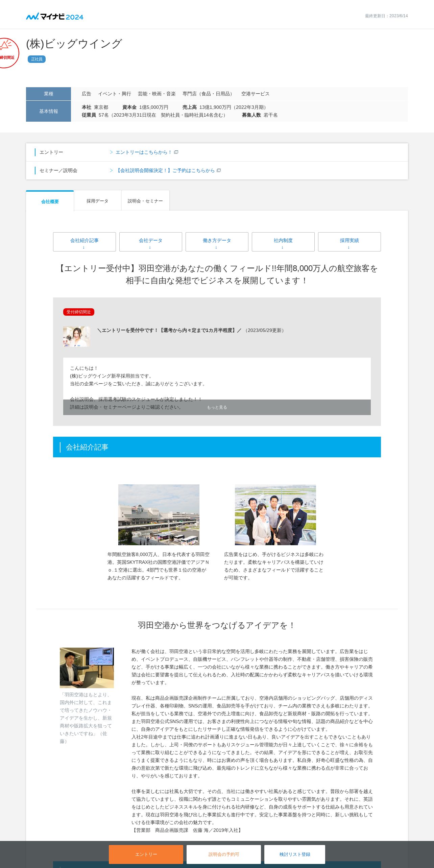Click the staff group photo
434x868 pixels.
tap(275, 515)
